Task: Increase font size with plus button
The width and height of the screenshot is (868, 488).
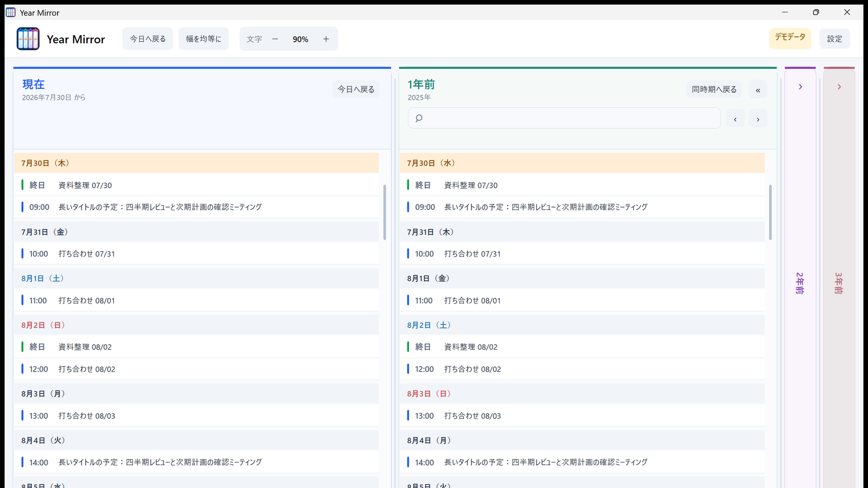Action: pos(326,39)
